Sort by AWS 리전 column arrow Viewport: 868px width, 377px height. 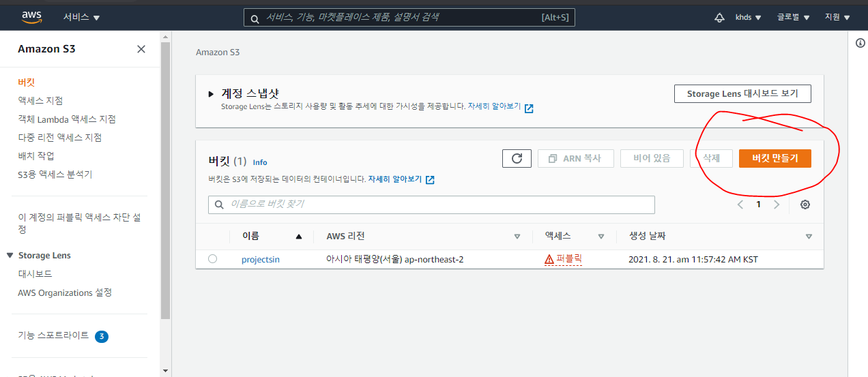tap(517, 237)
